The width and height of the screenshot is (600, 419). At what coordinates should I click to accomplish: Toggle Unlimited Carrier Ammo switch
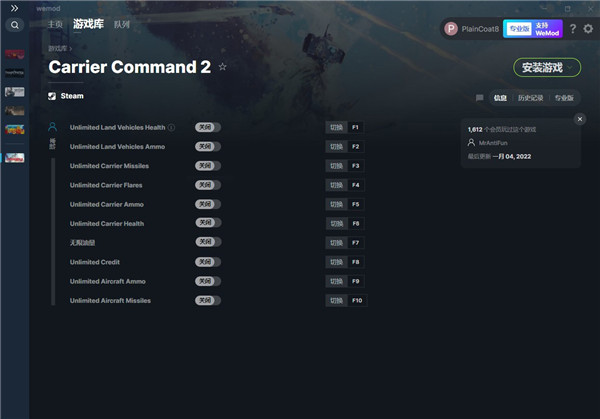click(x=208, y=204)
